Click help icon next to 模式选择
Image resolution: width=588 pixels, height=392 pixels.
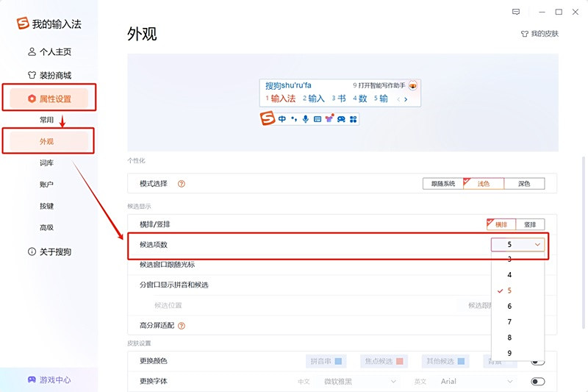pos(181,184)
